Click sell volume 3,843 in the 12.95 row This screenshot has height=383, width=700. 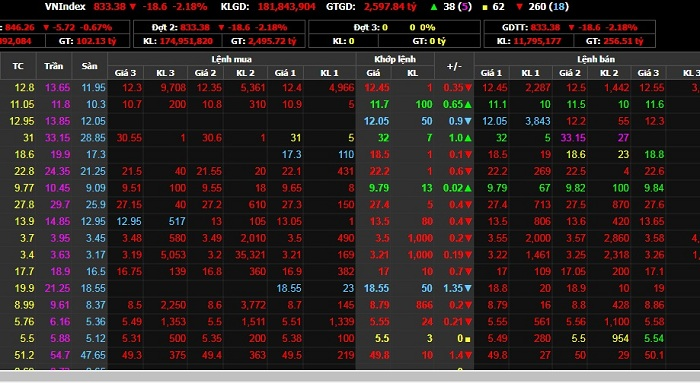[538, 121]
